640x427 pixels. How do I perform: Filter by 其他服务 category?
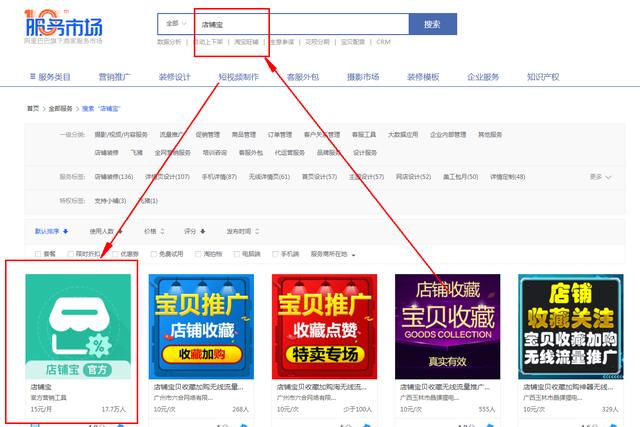coord(490,134)
